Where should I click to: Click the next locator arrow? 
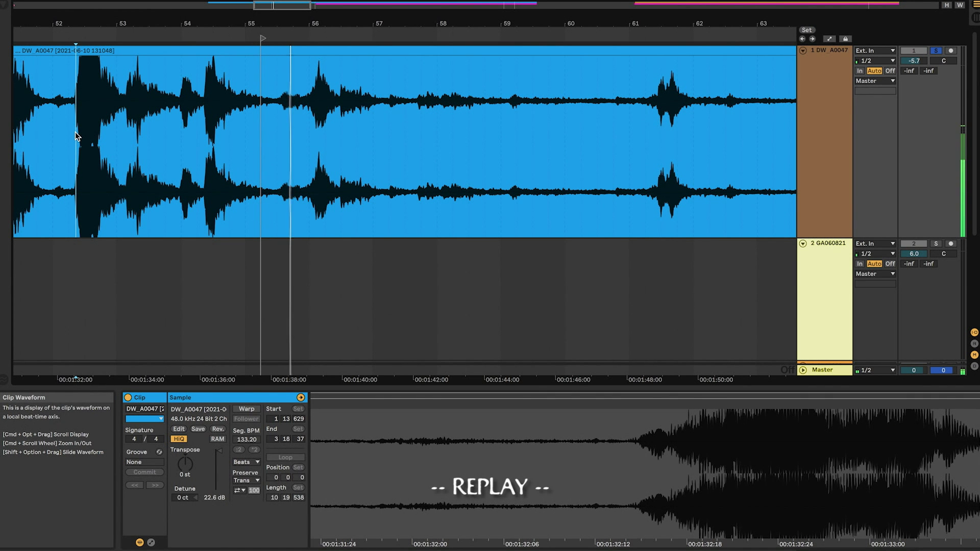point(812,39)
